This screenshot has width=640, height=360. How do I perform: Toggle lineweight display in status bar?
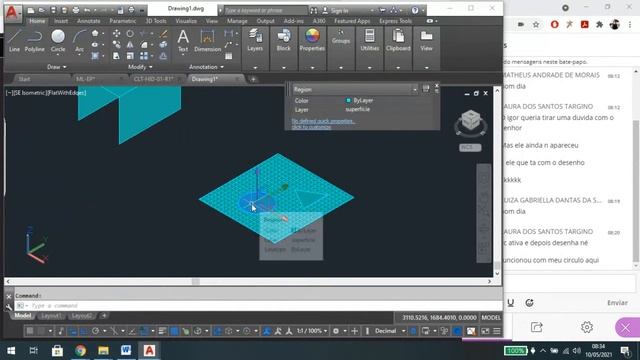click(x=162, y=331)
